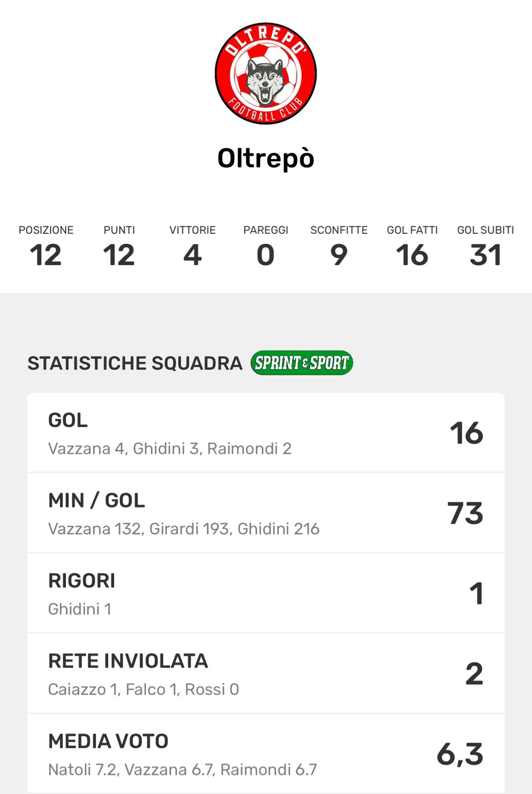Click the 73 minutes per goal value

pyautogui.click(x=465, y=513)
